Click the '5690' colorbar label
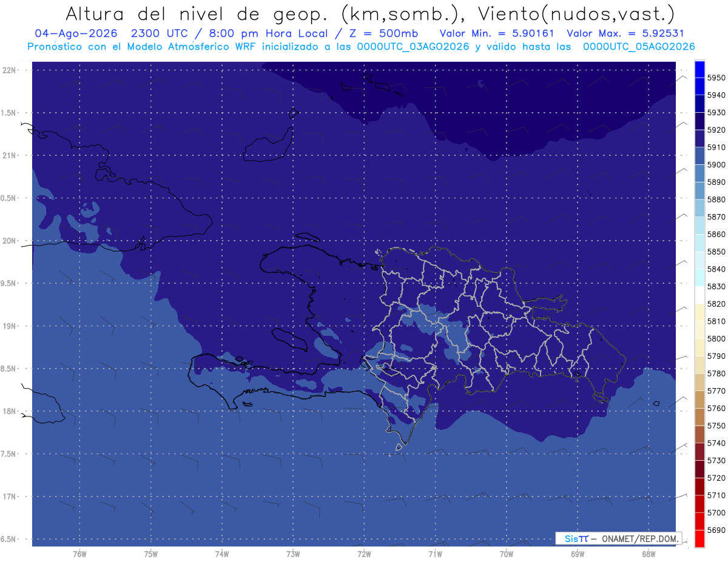 pos(716,530)
